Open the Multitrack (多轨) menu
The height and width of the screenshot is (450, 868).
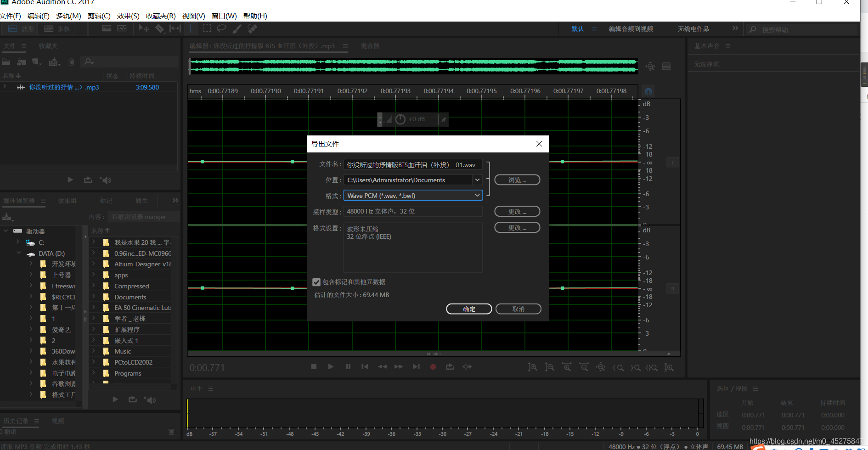tap(68, 16)
